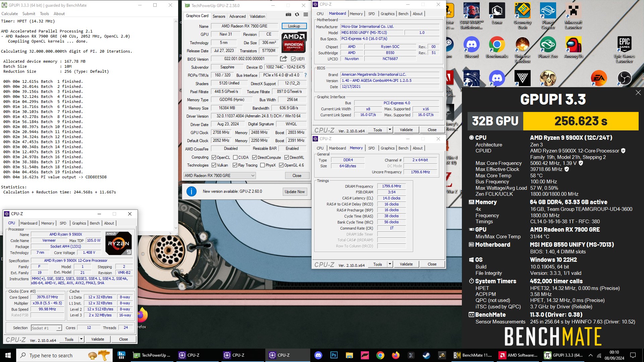Open Among Us desktop icon
The width and height of the screenshot is (644, 362).
[x=573, y=47]
